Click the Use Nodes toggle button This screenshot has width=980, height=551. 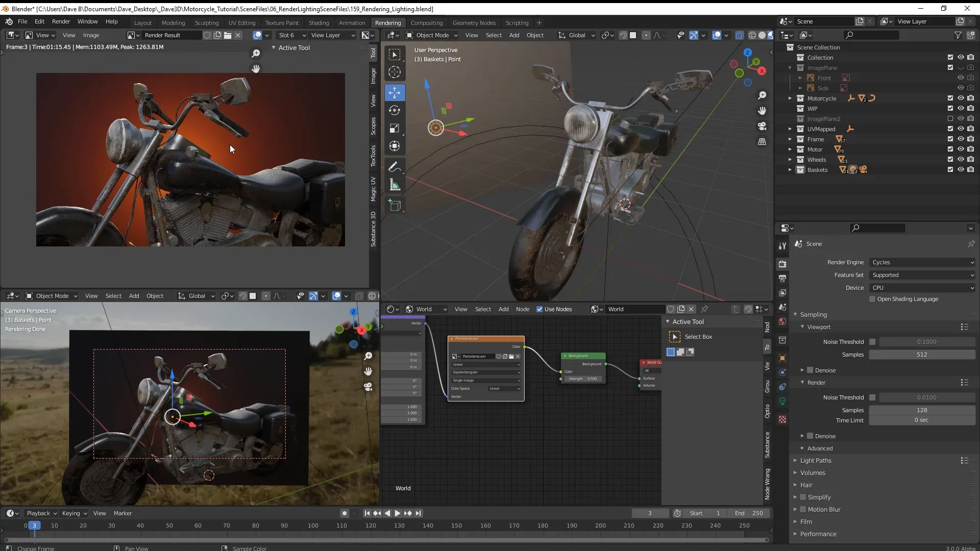point(539,309)
